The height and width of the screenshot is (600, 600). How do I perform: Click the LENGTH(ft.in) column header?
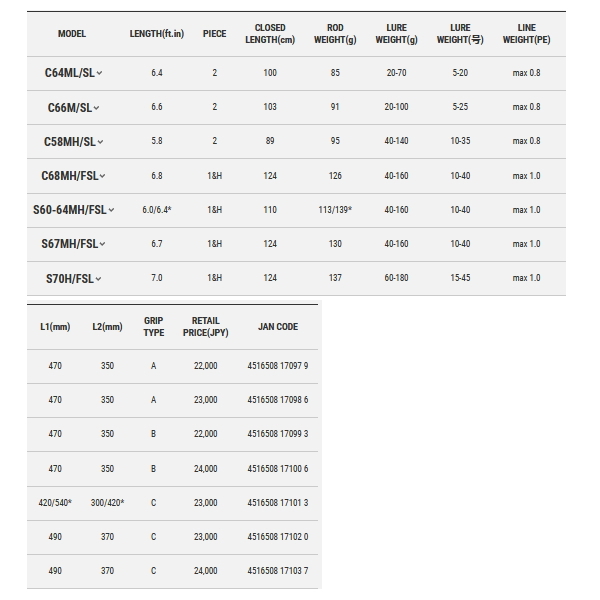tap(157, 34)
